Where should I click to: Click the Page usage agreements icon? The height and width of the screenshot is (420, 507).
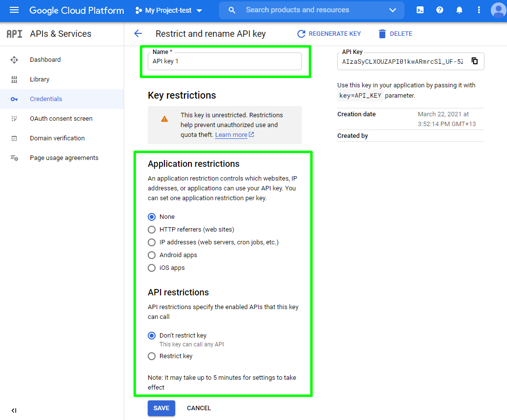[x=14, y=158]
